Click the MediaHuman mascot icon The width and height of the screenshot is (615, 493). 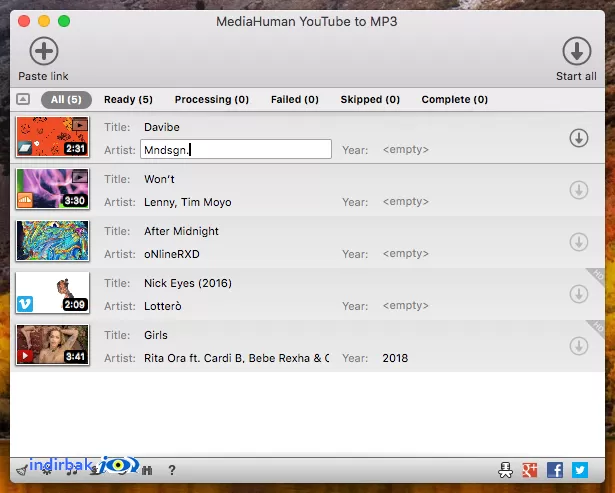(x=506, y=470)
